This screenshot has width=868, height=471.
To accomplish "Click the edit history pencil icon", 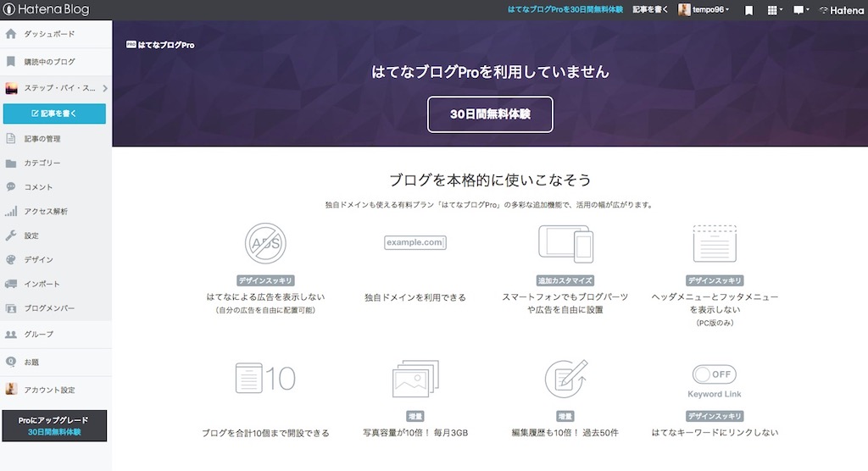I will [565, 379].
